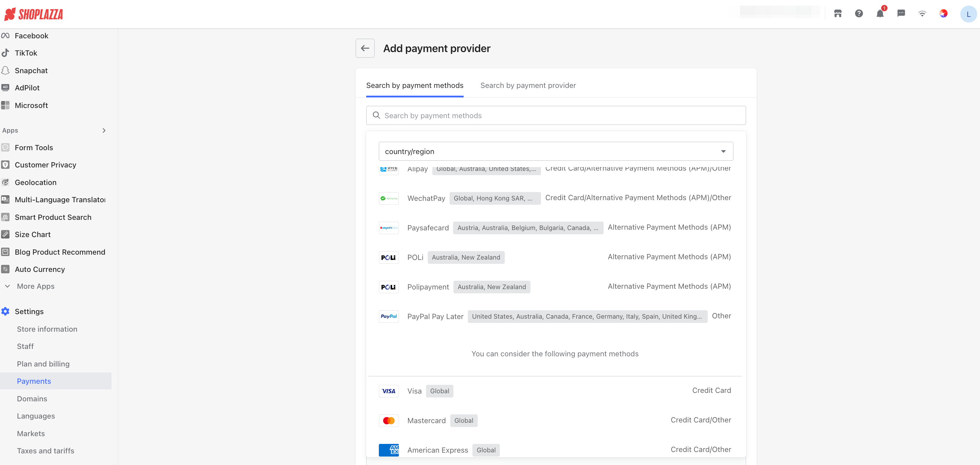Select the Mastercard payment method

[555, 420]
